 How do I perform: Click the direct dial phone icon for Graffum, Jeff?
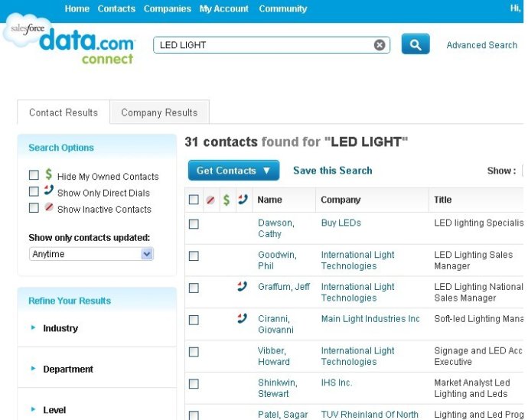(242, 287)
